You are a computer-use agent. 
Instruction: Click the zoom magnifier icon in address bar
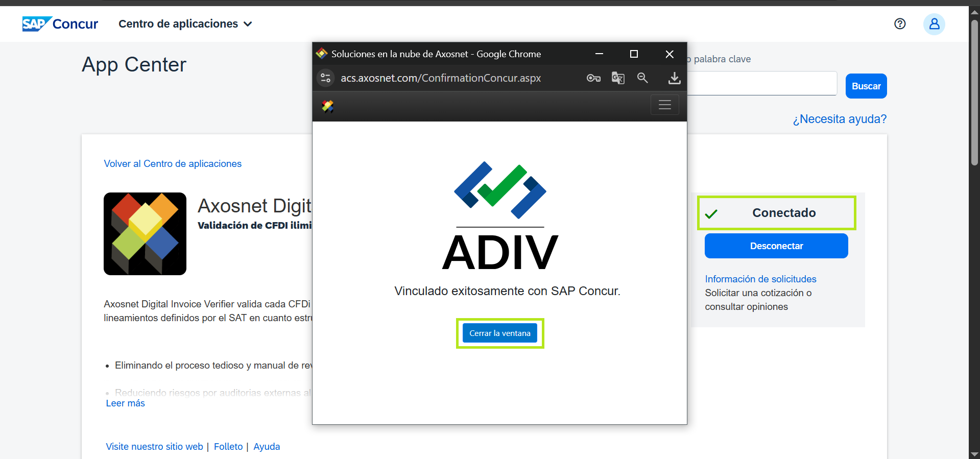[642, 78]
